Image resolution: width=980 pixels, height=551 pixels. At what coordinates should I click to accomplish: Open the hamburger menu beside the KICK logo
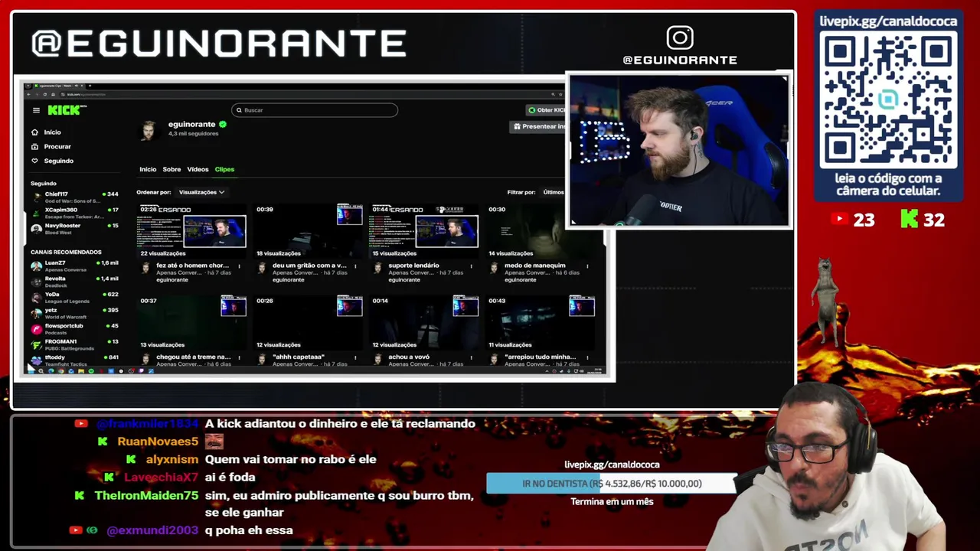pyautogui.click(x=36, y=110)
